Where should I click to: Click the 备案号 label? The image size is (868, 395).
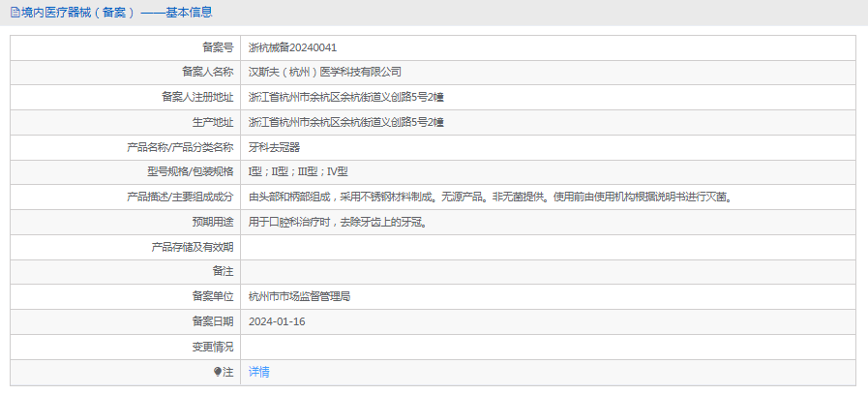tap(218, 47)
